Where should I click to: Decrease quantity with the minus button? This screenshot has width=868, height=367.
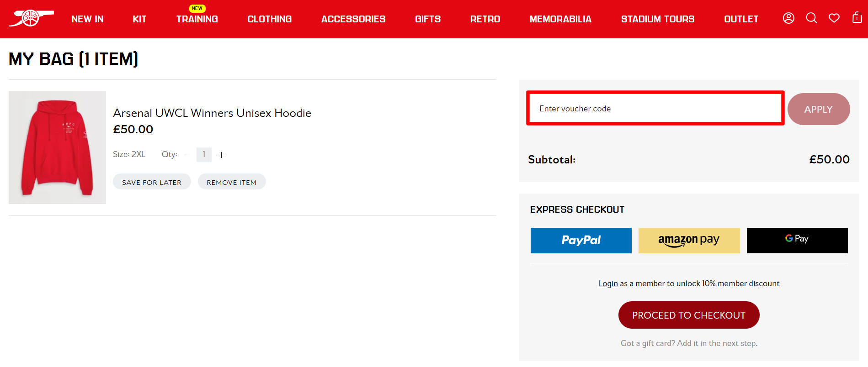[x=187, y=155]
